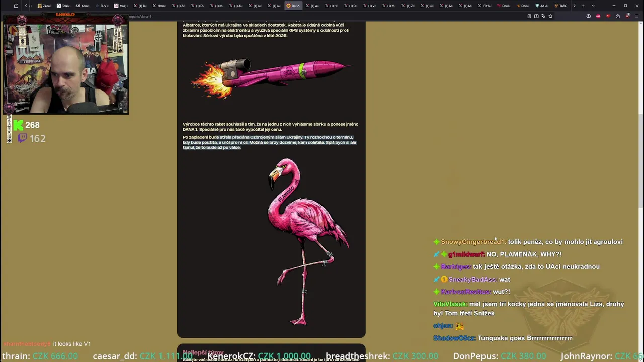The width and height of the screenshot is (644, 362).
Task: Bookmark this page with the star
Action: 550,16
